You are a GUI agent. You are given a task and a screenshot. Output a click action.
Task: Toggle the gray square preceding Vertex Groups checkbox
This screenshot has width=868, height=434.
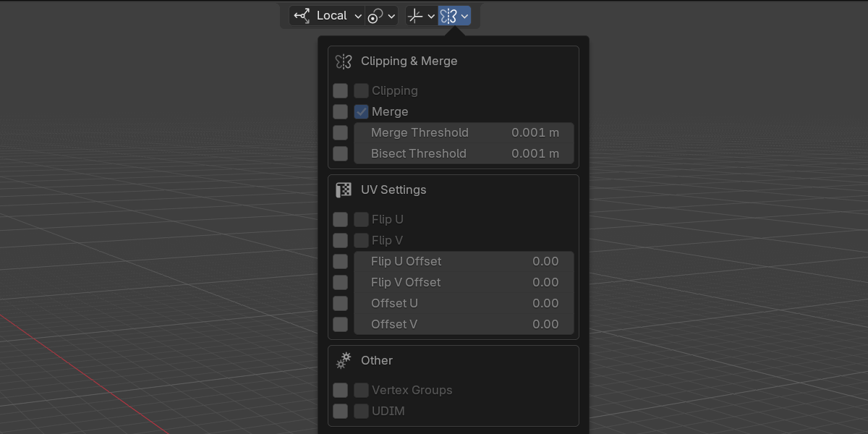coord(341,391)
